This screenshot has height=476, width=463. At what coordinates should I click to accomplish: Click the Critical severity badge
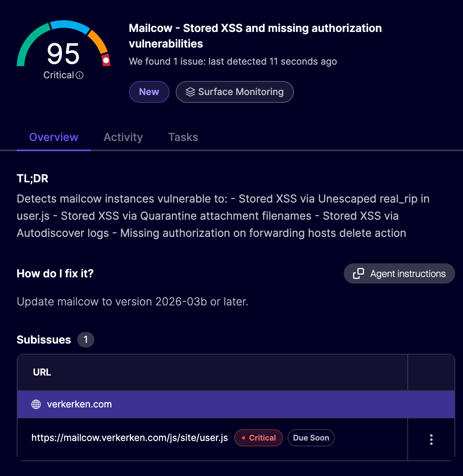click(x=258, y=438)
